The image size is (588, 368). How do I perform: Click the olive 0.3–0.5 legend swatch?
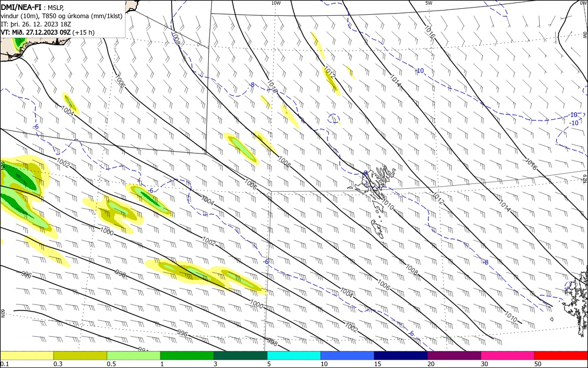(x=80, y=356)
